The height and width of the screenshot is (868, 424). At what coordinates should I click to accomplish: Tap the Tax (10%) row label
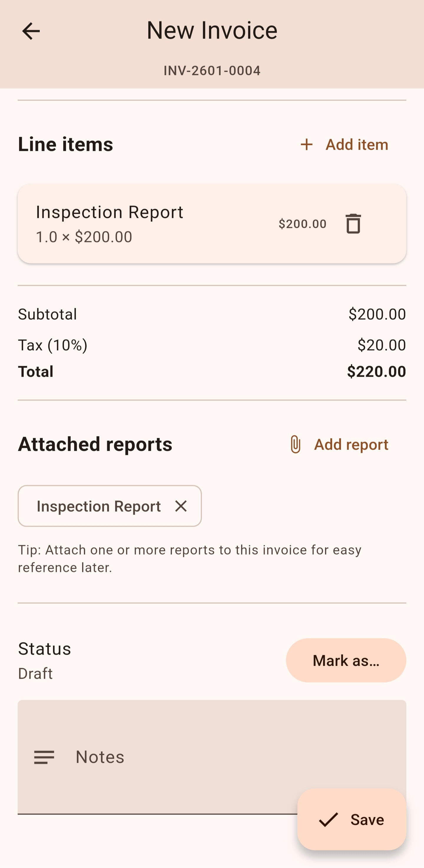click(53, 345)
